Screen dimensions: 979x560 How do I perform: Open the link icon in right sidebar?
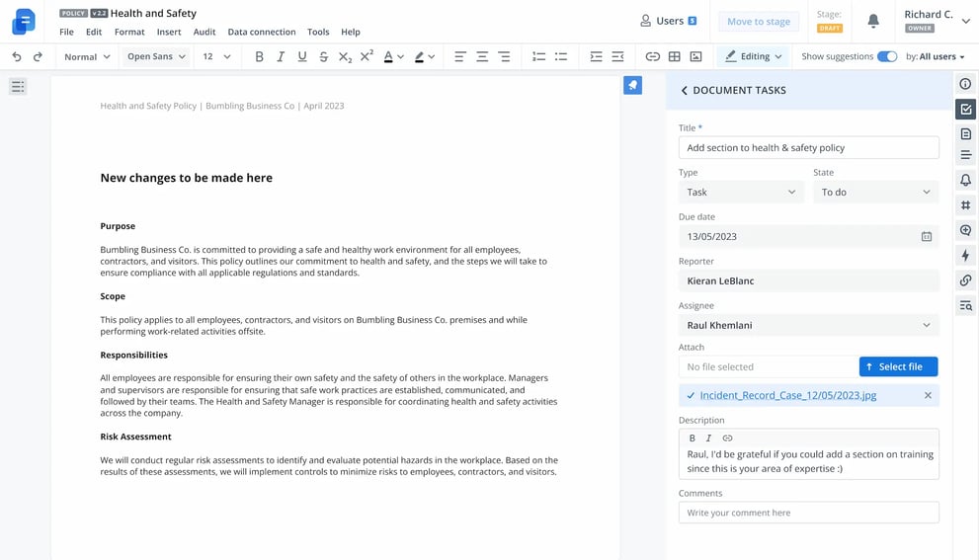click(966, 280)
